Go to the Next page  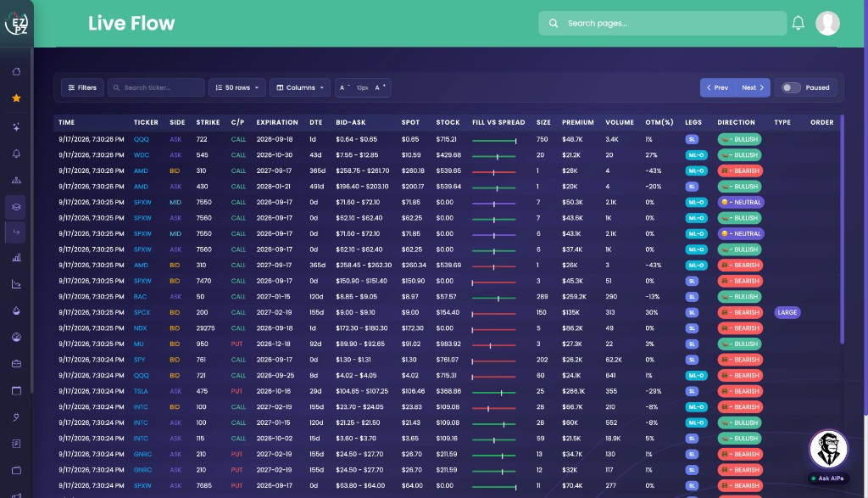(753, 87)
